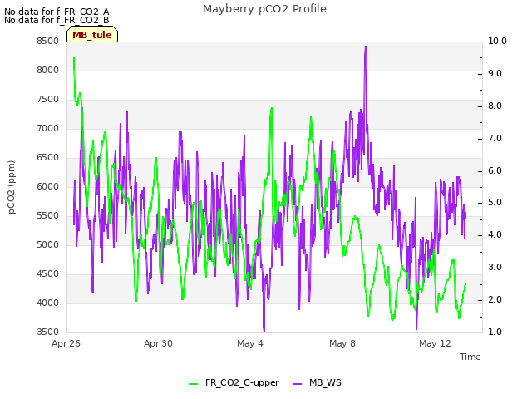
Task: Click the 'No data for f_FR_CO2_B' message
Action: click(x=57, y=20)
